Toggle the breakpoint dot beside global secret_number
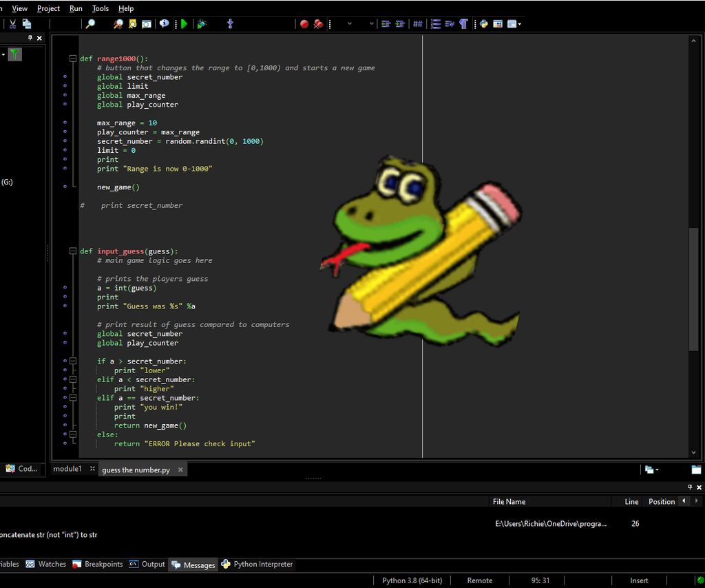The width and height of the screenshot is (705, 588). [x=65, y=76]
